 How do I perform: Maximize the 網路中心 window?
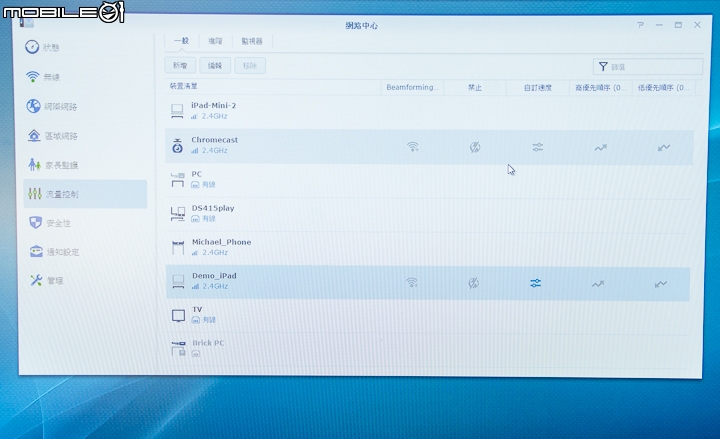(x=678, y=25)
